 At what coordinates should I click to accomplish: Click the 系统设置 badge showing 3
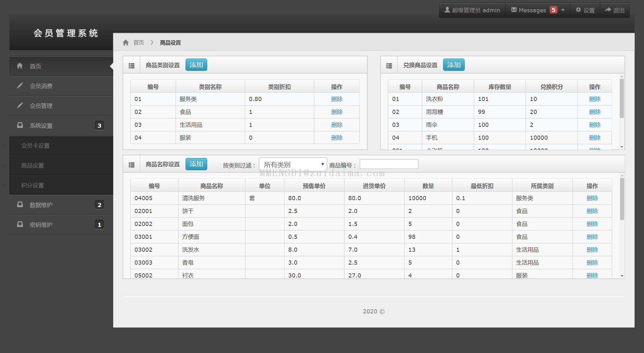pyautogui.click(x=99, y=126)
